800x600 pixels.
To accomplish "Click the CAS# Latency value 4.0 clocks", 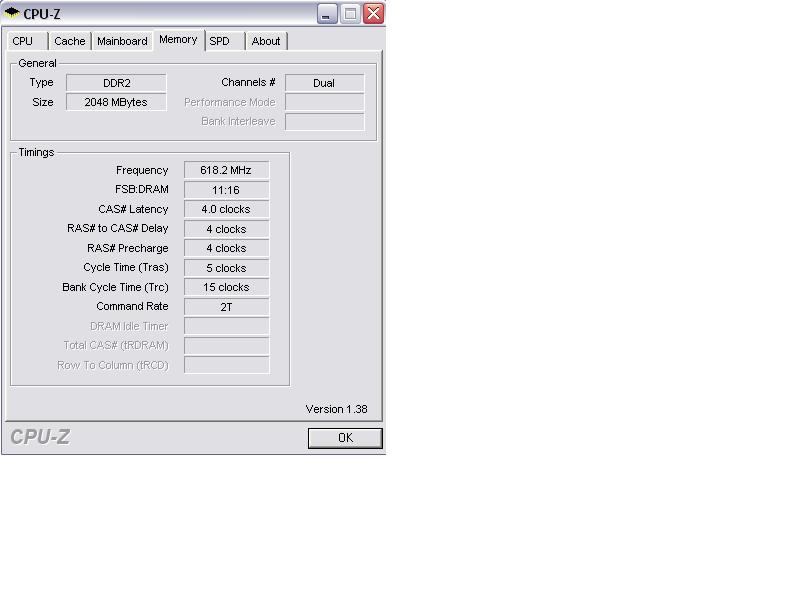I will pyautogui.click(x=226, y=209).
